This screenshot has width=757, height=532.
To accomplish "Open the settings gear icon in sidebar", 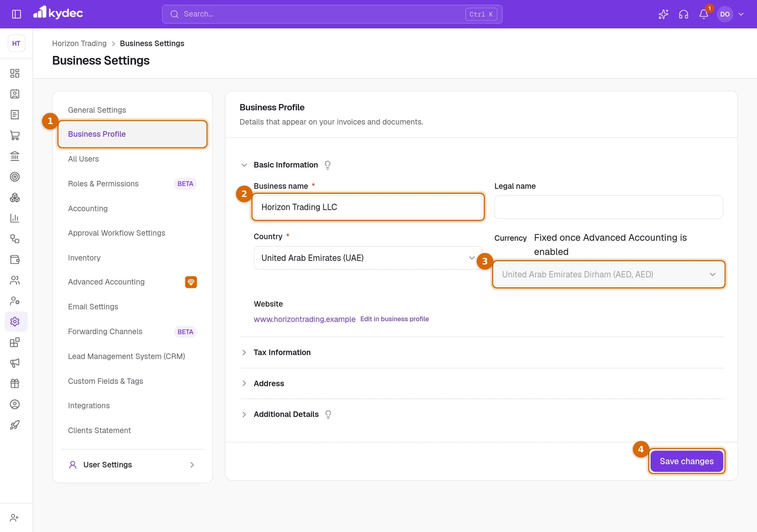I will pyautogui.click(x=15, y=322).
